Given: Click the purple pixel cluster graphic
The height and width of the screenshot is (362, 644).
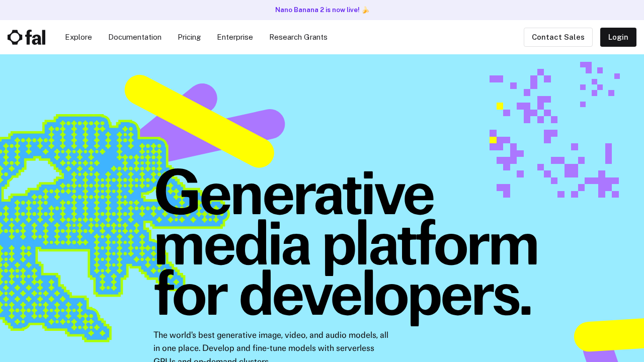Looking at the screenshot, I should click(553, 131).
